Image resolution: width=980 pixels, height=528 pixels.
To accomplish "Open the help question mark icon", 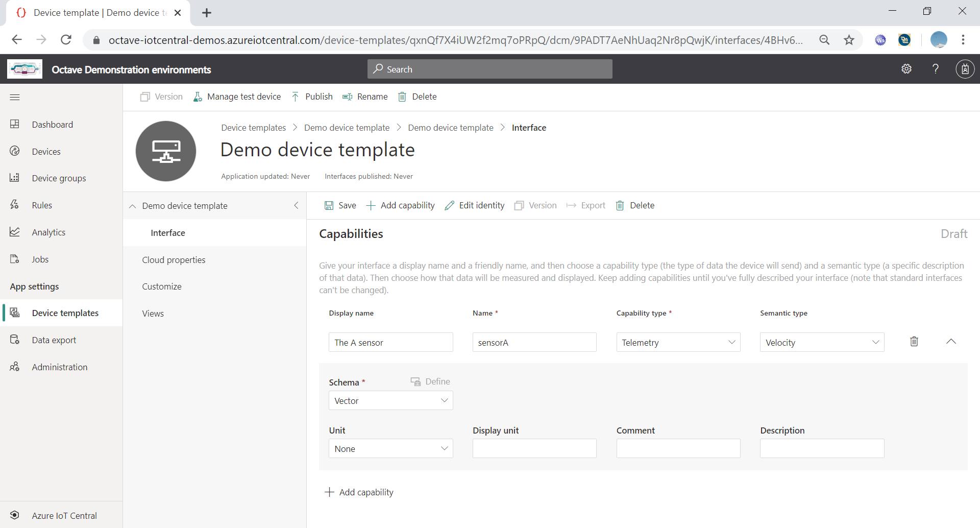I will (x=936, y=69).
